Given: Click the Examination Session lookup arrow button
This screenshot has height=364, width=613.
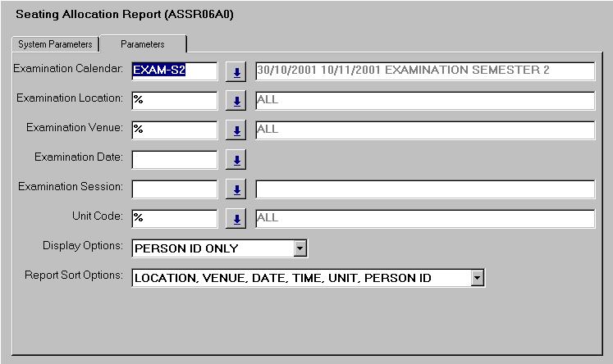Looking at the screenshot, I should tap(236, 189).
